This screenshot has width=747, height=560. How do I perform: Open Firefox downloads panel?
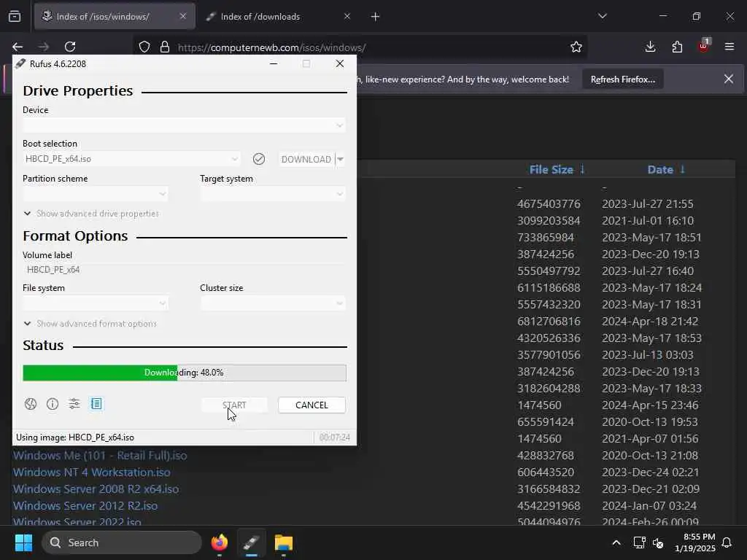click(x=650, y=47)
